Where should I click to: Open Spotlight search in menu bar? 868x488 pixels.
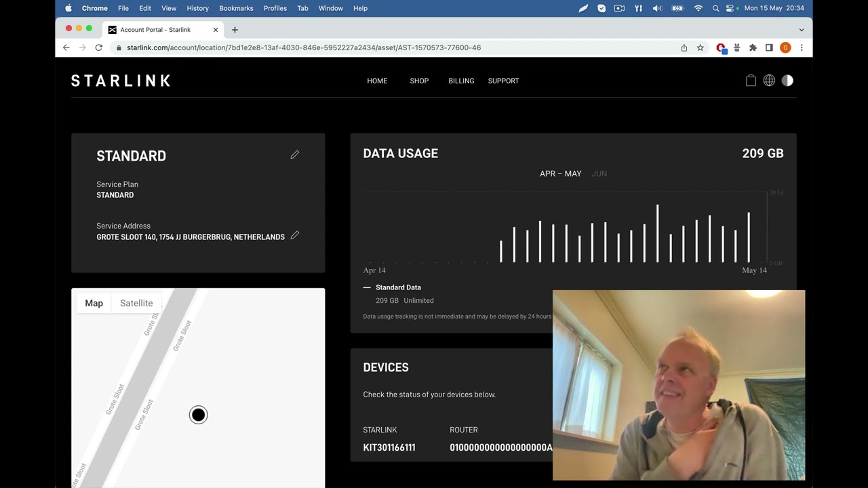click(715, 8)
